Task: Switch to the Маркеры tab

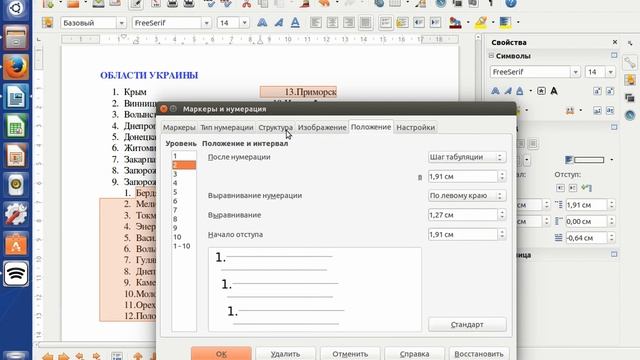Action: tap(179, 127)
